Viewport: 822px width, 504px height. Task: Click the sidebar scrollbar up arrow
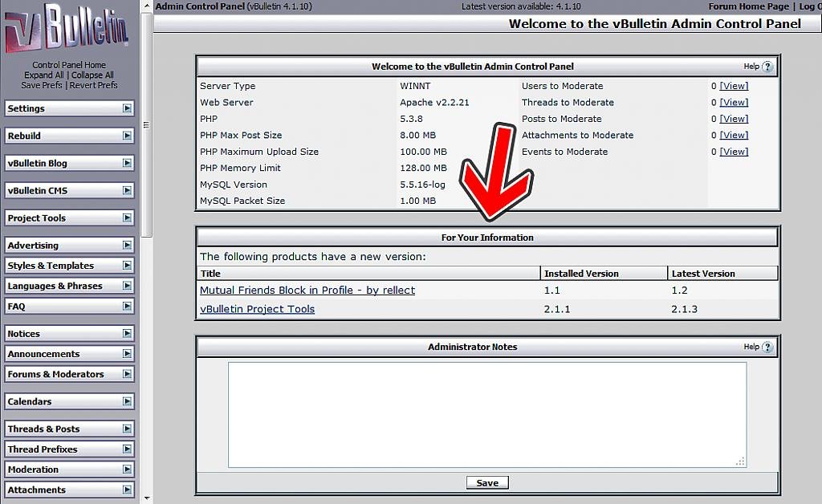pyautogui.click(x=147, y=6)
